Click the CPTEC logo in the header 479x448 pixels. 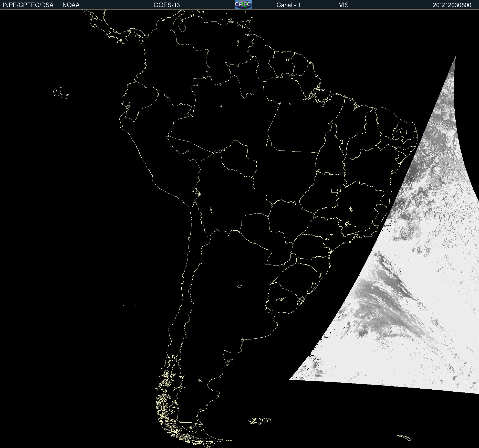[x=243, y=5]
